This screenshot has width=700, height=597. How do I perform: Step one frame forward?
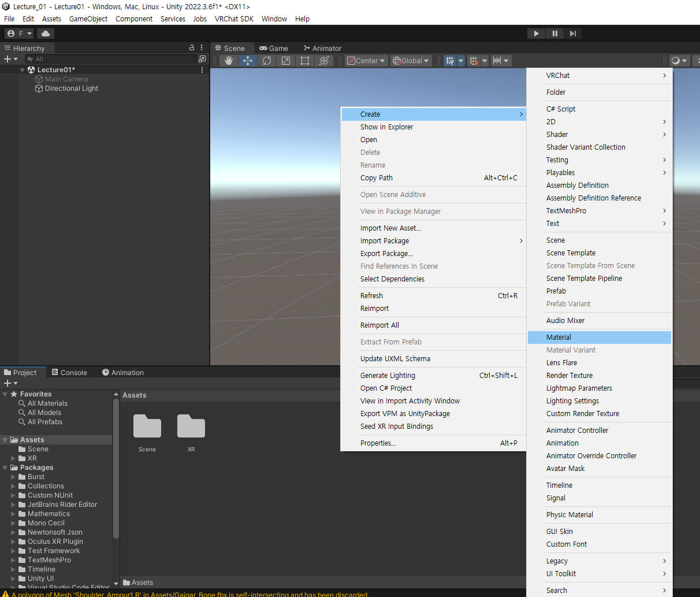click(572, 34)
